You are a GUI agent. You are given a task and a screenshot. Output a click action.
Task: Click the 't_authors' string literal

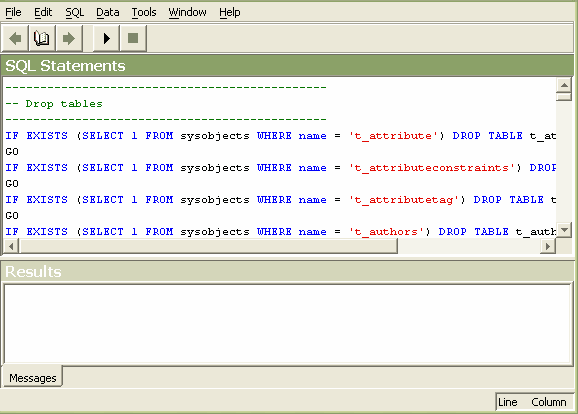point(386,232)
